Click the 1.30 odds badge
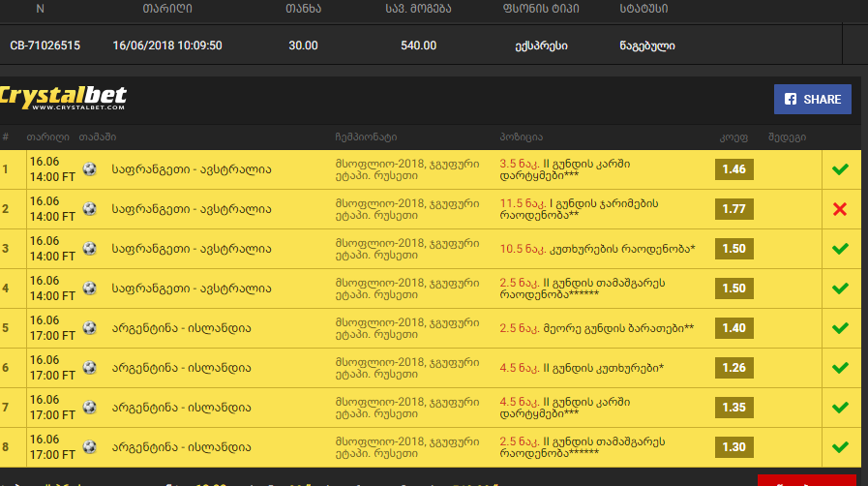Image resolution: width=868 pixels, height=486 pixels. click(x=734, y=447)
